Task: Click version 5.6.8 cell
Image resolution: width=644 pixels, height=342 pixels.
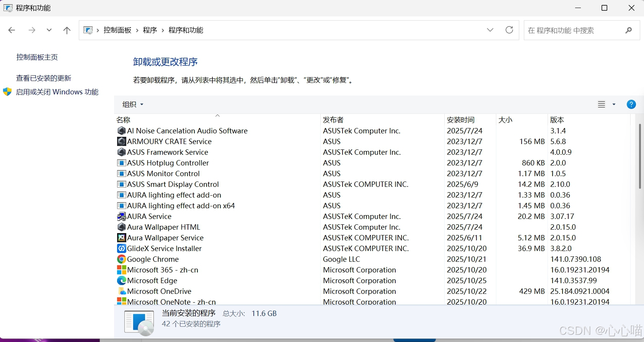Action: point(558,141)
